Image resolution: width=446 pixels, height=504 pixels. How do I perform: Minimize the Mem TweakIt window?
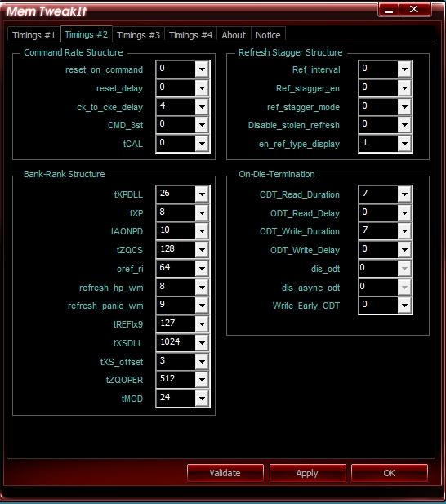(389, 10)
